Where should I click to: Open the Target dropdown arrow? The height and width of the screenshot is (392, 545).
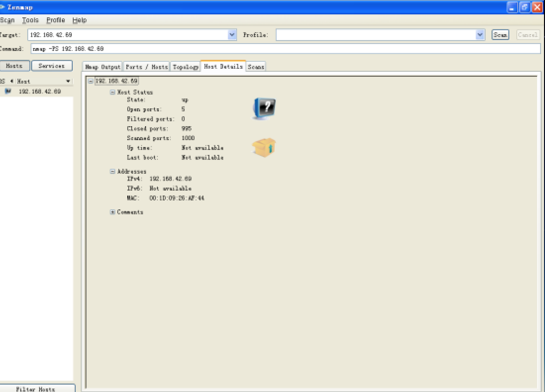[x=232, y=35]
